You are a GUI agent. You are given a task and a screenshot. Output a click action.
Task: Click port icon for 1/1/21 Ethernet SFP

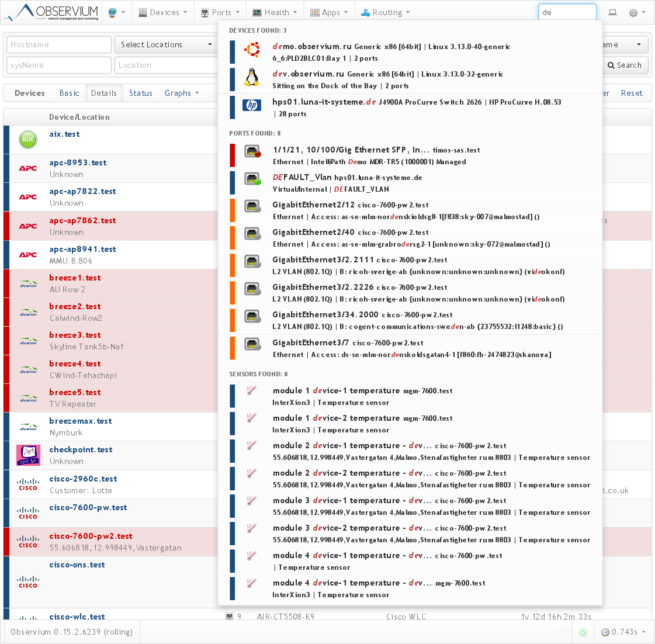252,151
